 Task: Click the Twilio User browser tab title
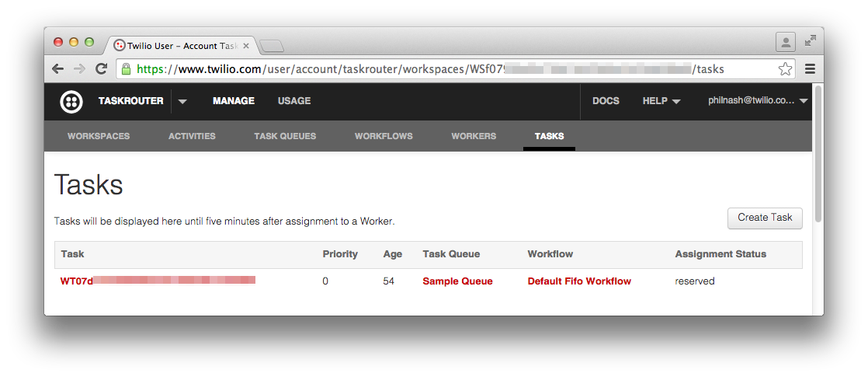coord(182,46)
